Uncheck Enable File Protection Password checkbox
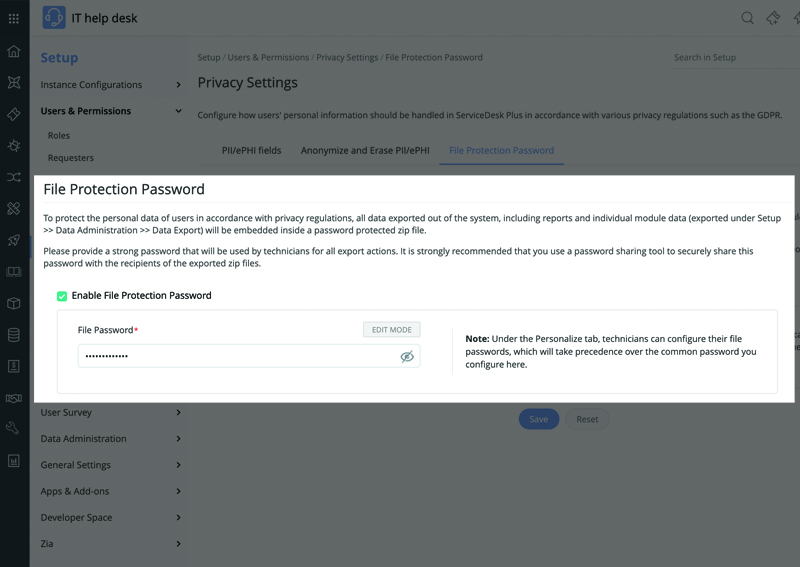800x567 pixels. [x=62, y=296]
